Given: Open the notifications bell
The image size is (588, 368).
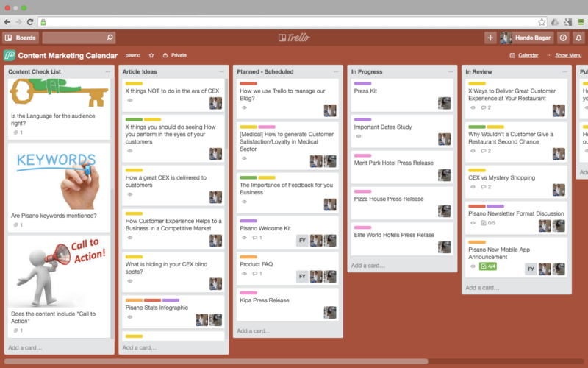Looking at the screenshot, I should coord(578,38).
